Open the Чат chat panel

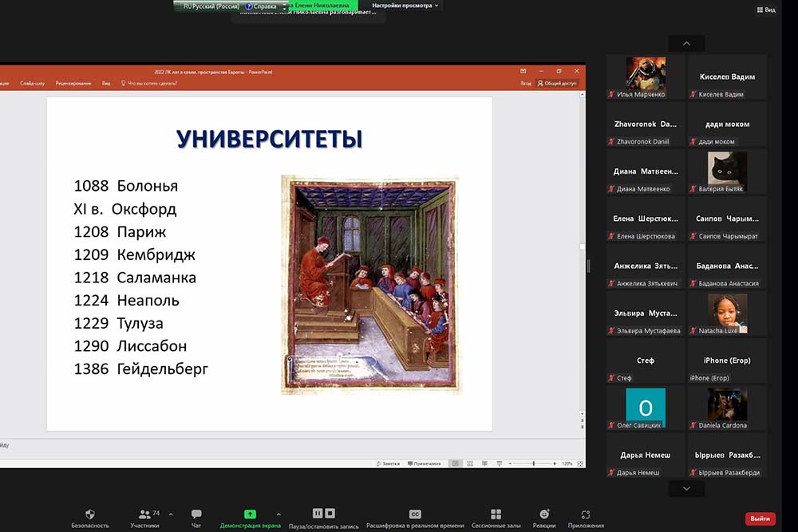[x=196, y=514]
